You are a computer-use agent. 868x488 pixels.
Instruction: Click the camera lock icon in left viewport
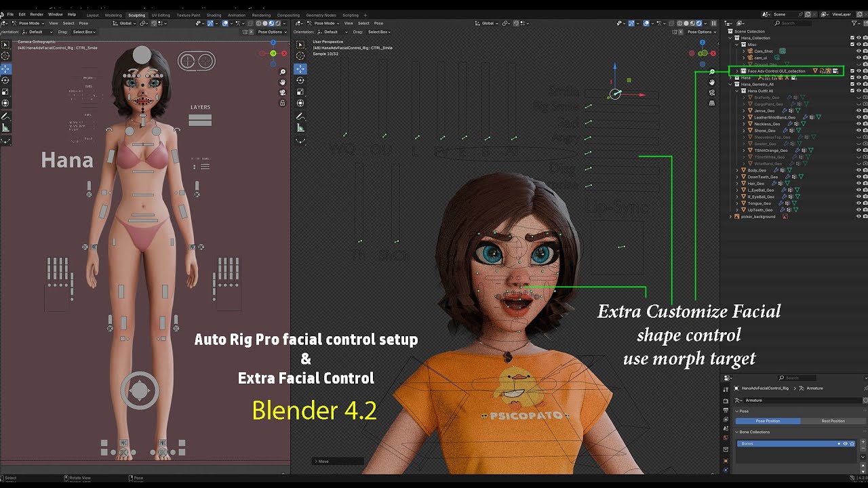coord(283,103)
